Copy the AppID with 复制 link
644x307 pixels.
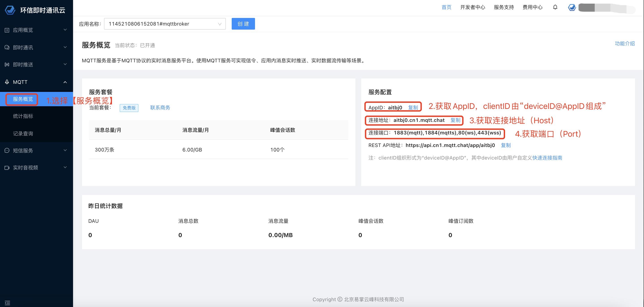coord(413,108)
